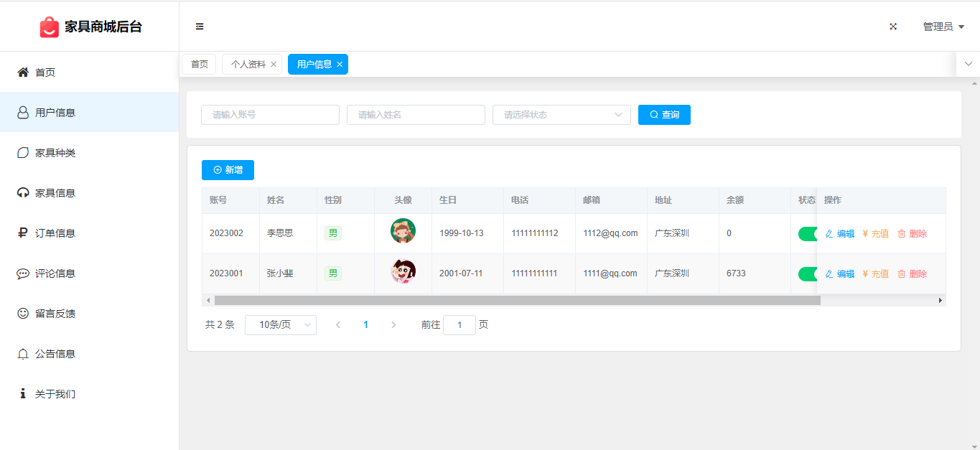
Task: Toggle status switch for user 张小斐
Action: 808,274
